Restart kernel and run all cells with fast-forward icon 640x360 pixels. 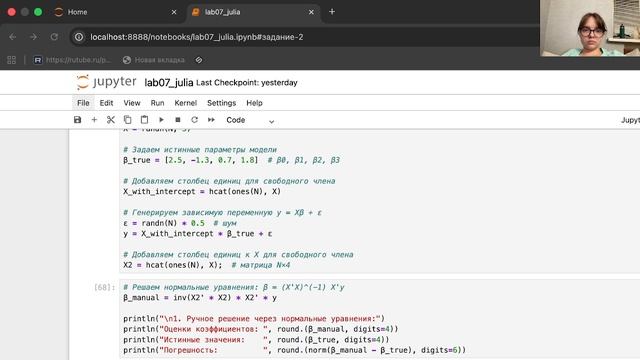point(211,120)
